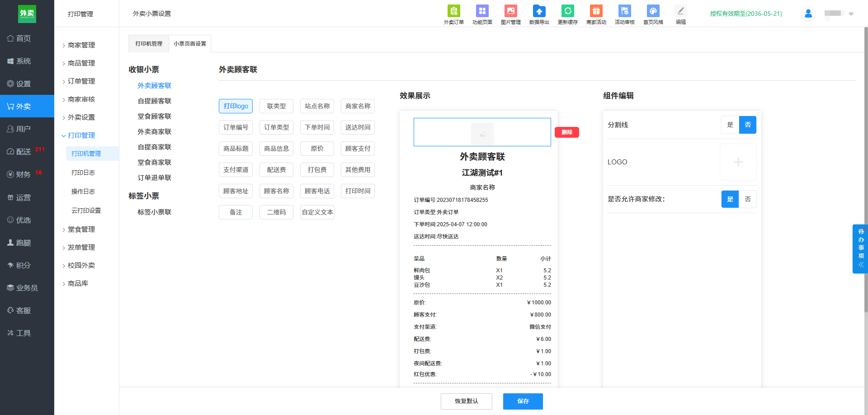Click the 外卖 logo in the sidebar

tap(27, 14)
